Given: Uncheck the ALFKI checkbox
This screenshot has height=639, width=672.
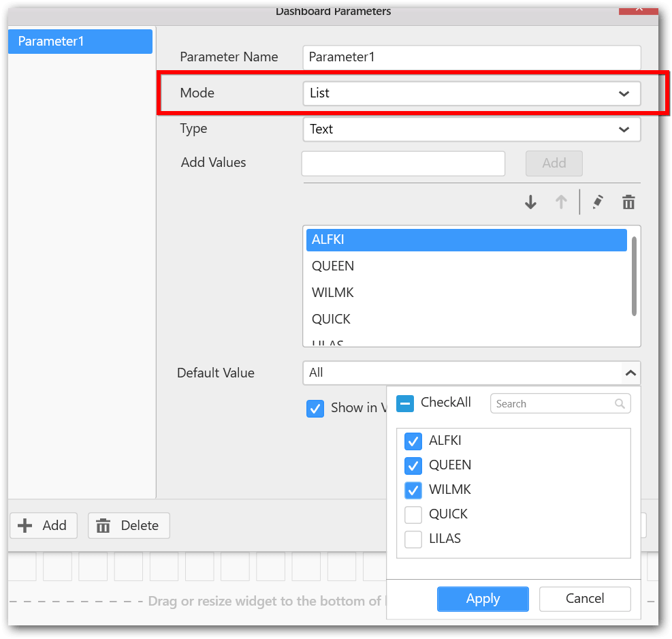Looking at the screenshot, I should (413, 441).
